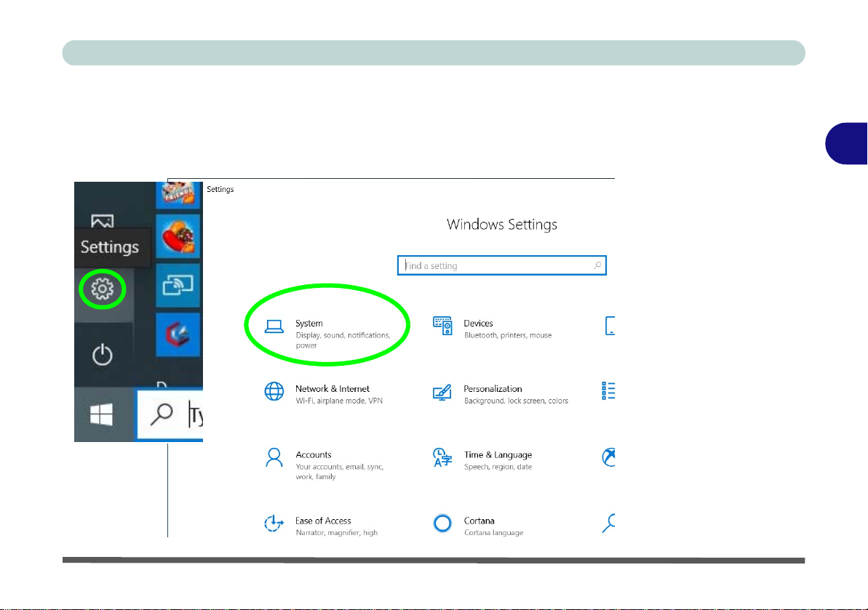The image size is (868, 610).
Task: Open the System settings laptop icon
Action: [x=274, y=327]
